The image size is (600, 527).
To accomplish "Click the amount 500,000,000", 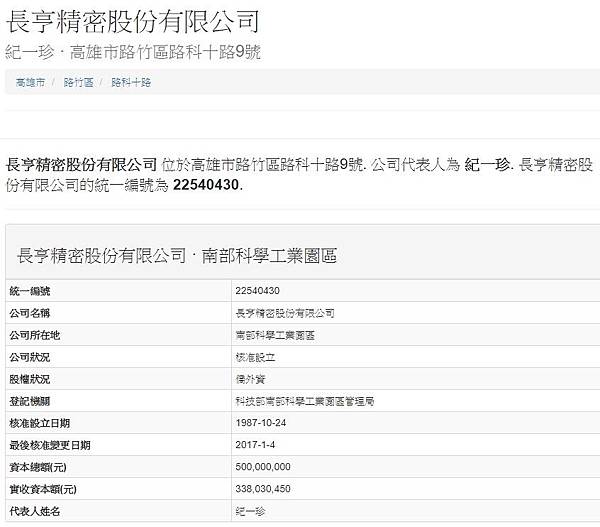I will [x=263, y=467].
